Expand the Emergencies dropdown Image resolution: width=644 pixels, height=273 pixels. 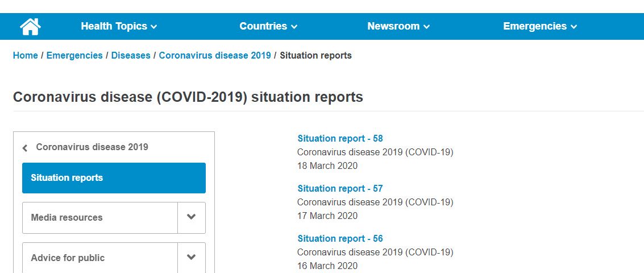click(539, 26)
